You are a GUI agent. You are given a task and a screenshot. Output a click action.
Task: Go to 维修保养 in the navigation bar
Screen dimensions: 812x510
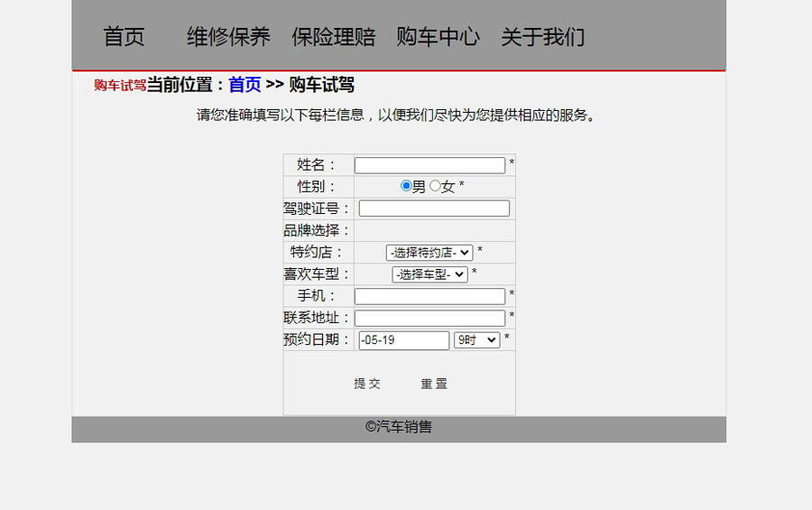point(228,37)
